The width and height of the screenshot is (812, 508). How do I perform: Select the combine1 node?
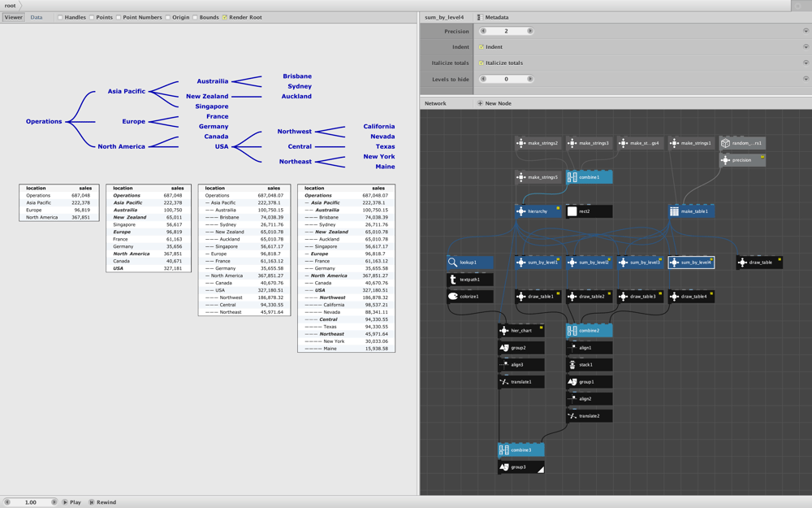coord(590,177)
